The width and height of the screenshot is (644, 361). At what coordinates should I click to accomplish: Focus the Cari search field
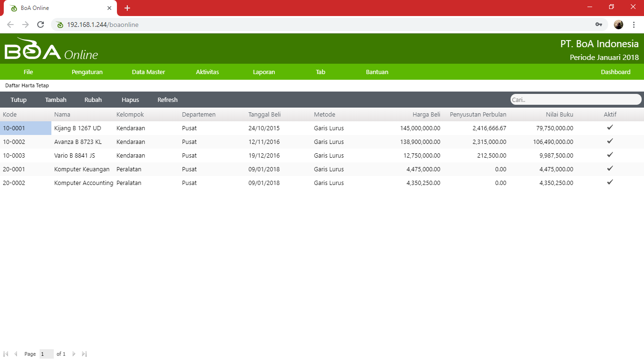(x=575, y=100)
